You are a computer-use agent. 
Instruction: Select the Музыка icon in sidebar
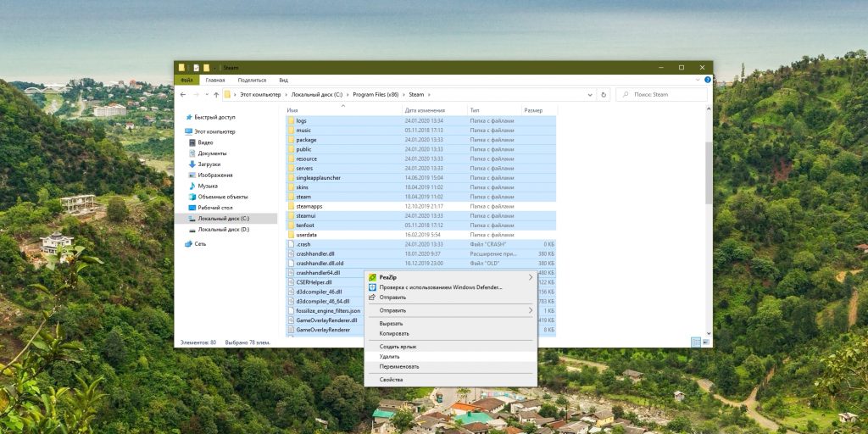pos(192,186)
